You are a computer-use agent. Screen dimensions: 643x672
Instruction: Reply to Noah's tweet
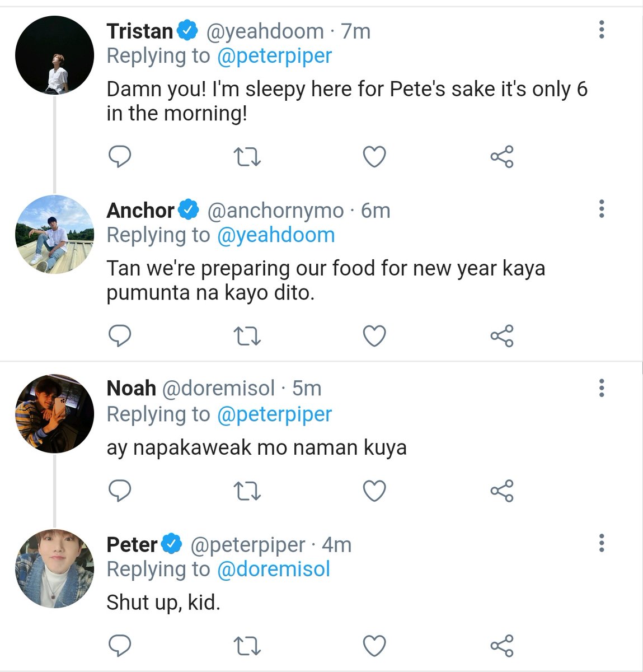click(x=119, y=491)
